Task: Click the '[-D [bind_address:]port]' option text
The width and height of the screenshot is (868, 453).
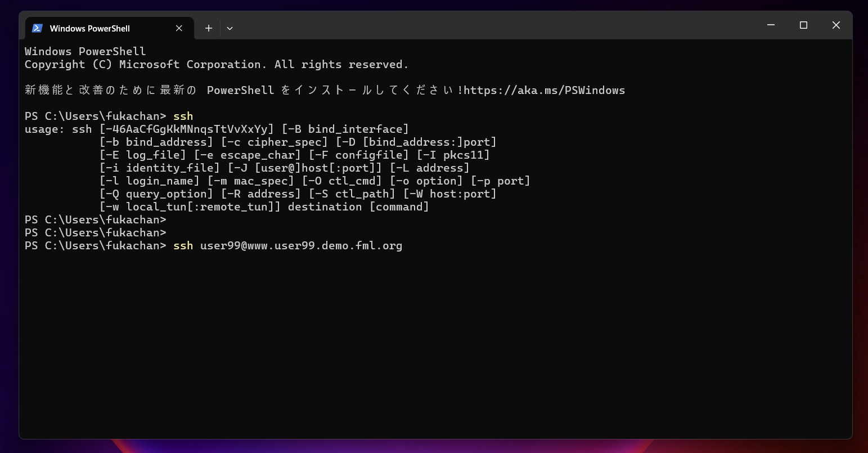Action: coord(416,142)
